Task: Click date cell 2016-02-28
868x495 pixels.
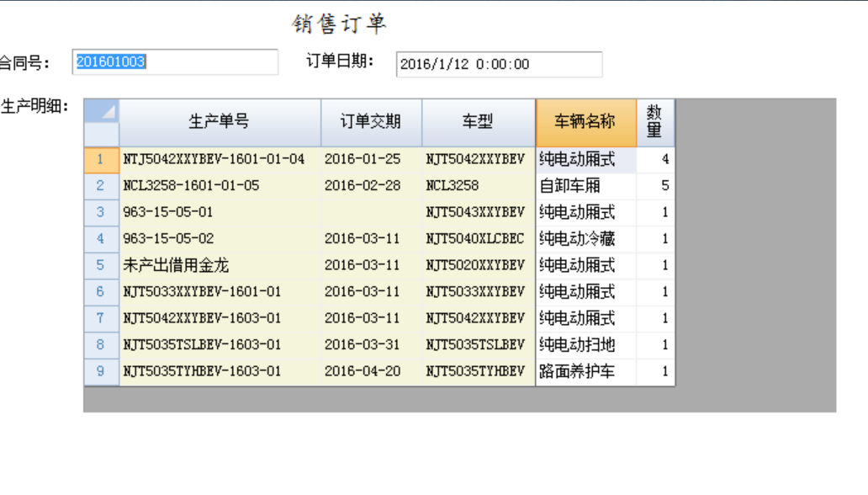Action: (x=372, y=186)
